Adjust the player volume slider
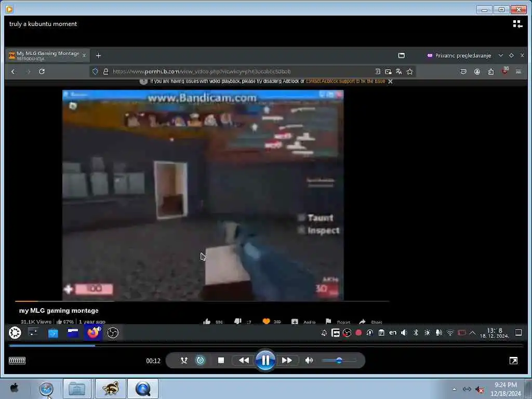 click(339, 361)
